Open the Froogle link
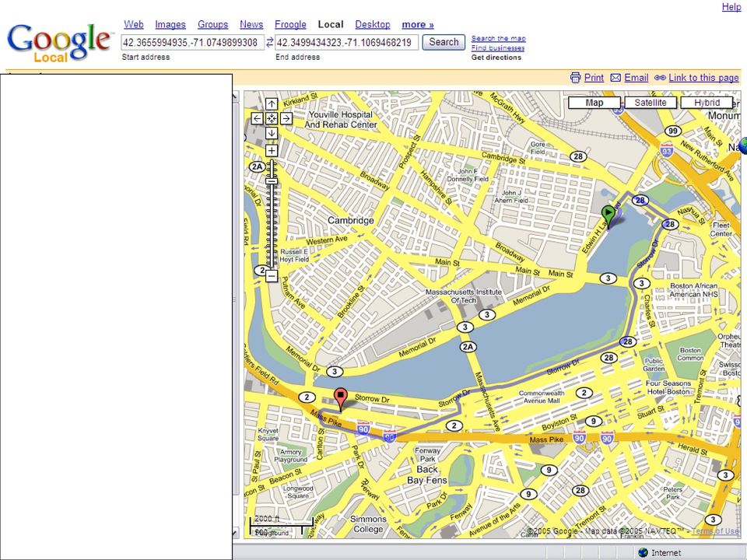Viewport: 747px width, 560px height. 290,24
